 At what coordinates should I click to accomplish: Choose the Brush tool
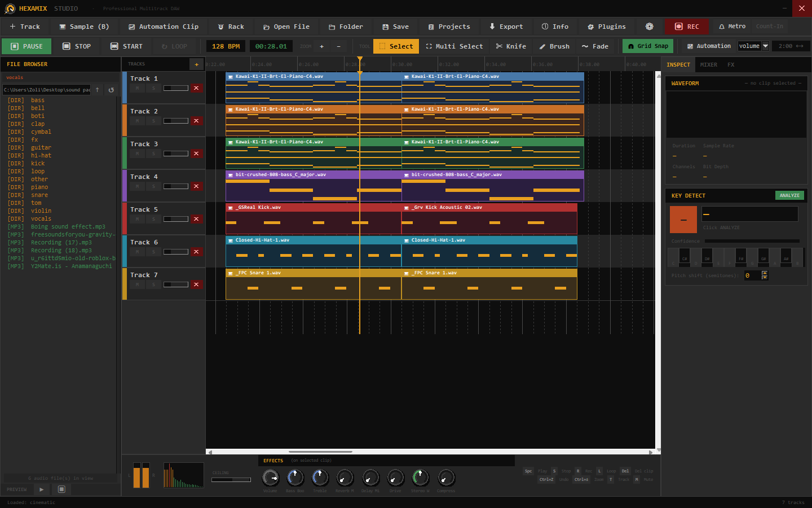554,46
